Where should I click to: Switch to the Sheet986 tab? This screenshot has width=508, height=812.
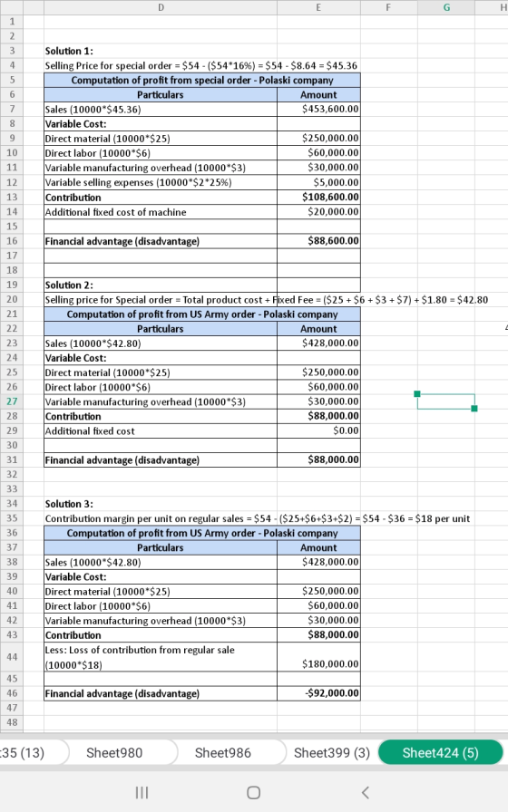pos(223,752)
